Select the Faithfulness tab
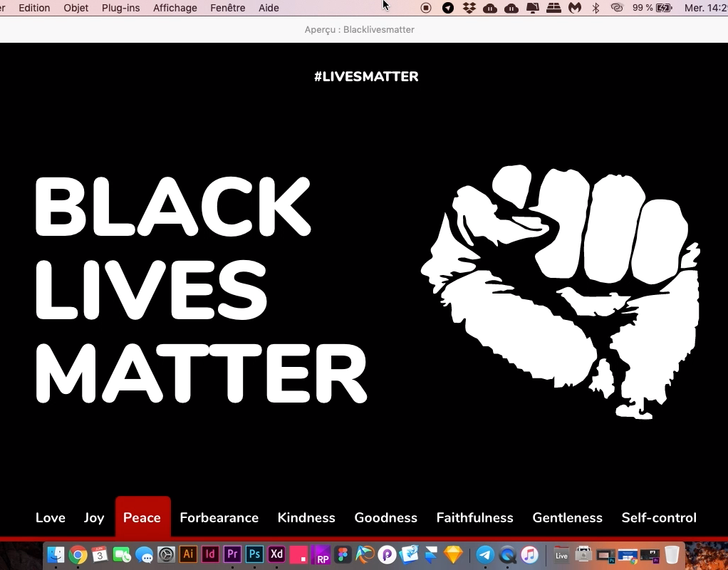 click(x=475, y=517)
